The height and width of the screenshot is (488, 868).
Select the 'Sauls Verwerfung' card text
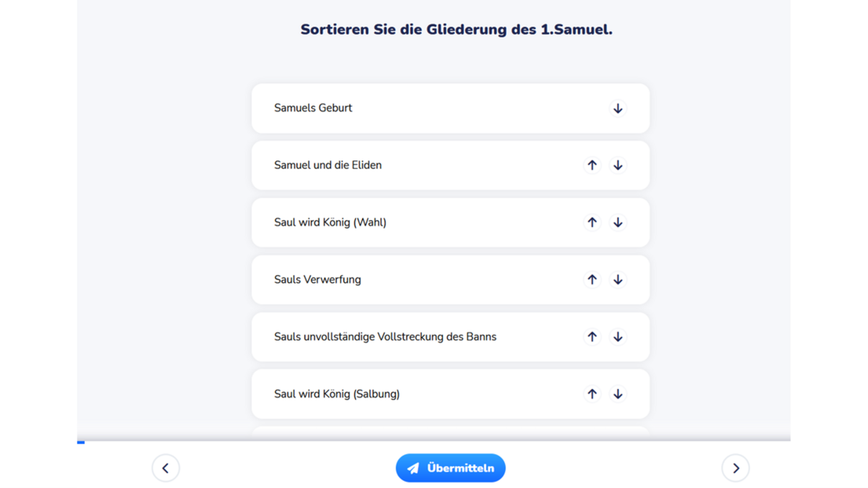click(318, 280)
